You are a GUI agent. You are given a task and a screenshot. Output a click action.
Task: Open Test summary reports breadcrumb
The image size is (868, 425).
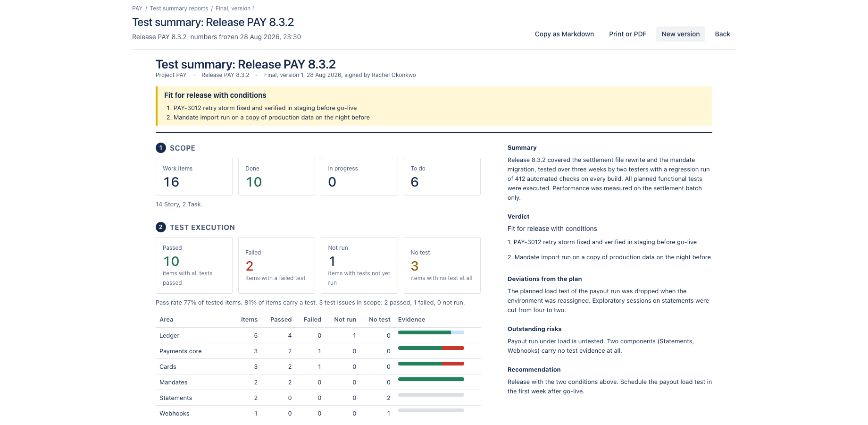click(179, 8)
